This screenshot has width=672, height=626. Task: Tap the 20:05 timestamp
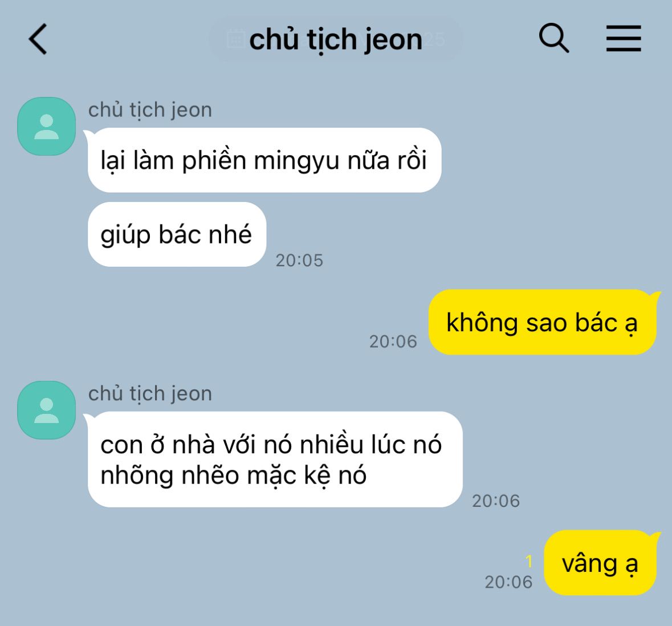pos(299,260)
